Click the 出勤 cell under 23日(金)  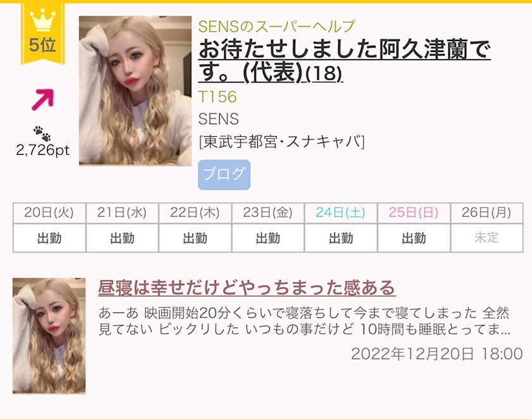[268, 238]
